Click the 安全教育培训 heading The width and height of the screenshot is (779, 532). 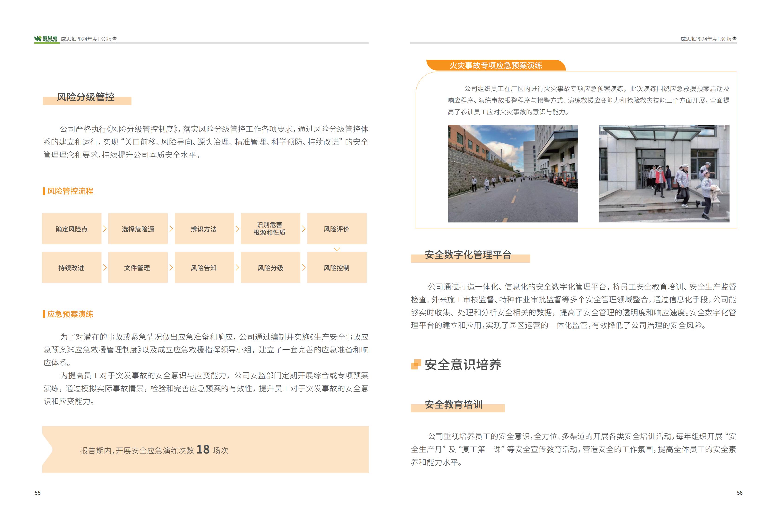[x=454, y=405]
